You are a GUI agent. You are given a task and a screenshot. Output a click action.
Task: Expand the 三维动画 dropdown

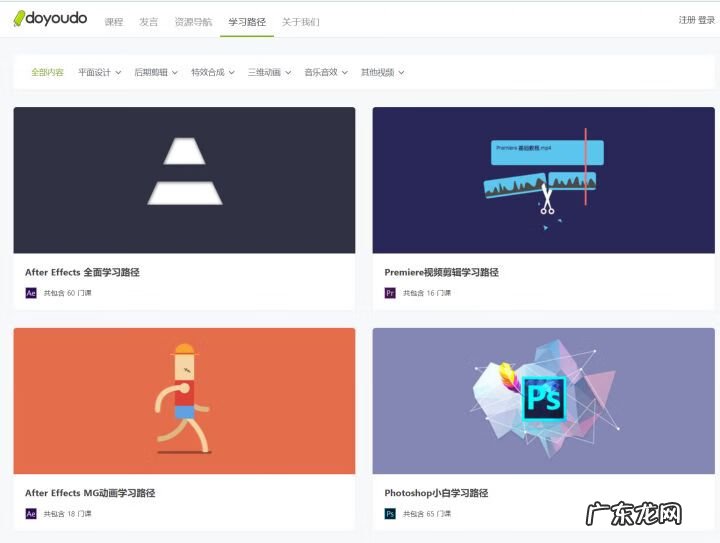(270, 72)
